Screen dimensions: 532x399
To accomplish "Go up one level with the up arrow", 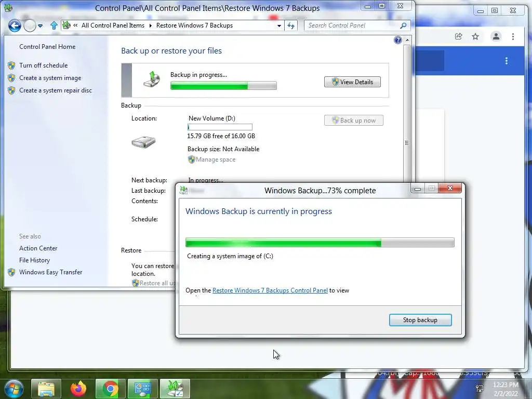I will coord(54,25).
